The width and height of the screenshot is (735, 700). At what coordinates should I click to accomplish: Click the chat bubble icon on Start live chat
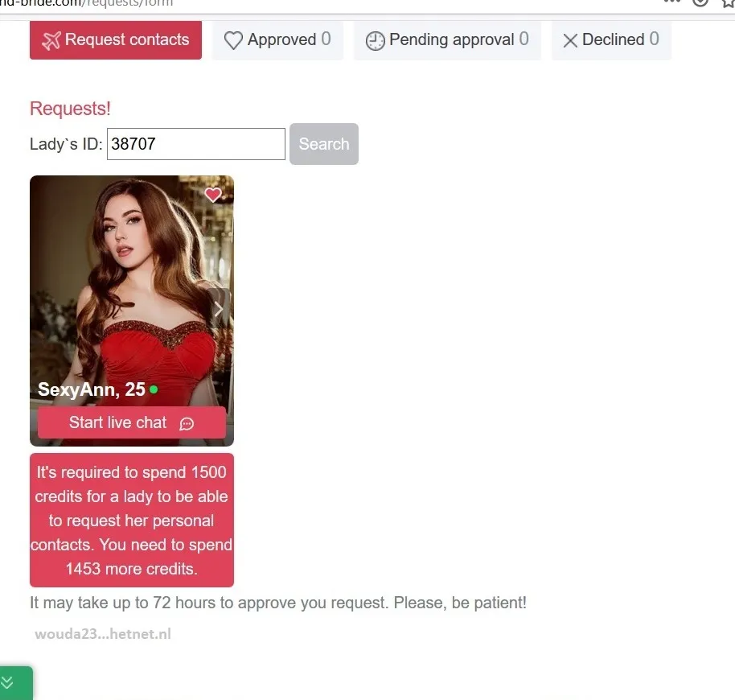(x=187, y=424)
